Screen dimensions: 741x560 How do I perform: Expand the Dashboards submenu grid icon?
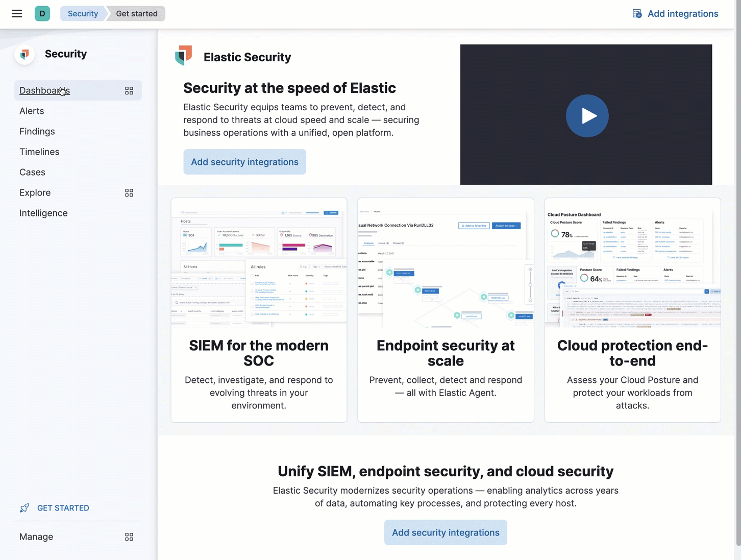tap(129, 90)
